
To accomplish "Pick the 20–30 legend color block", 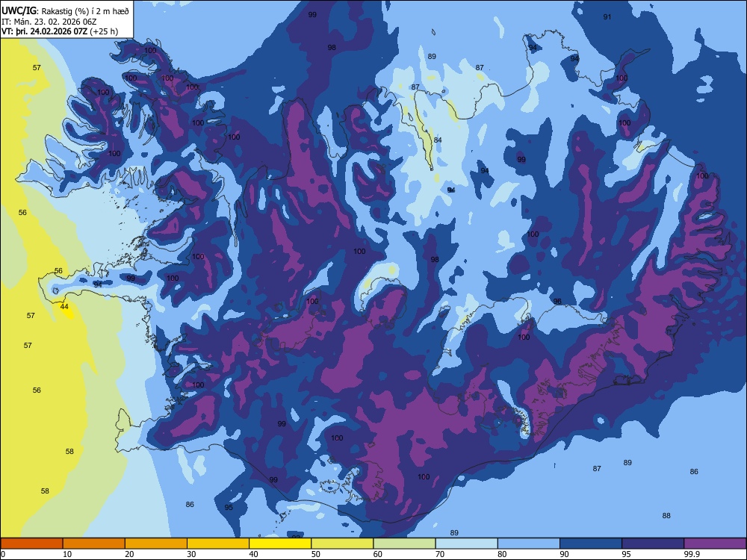I will [156, 544].
